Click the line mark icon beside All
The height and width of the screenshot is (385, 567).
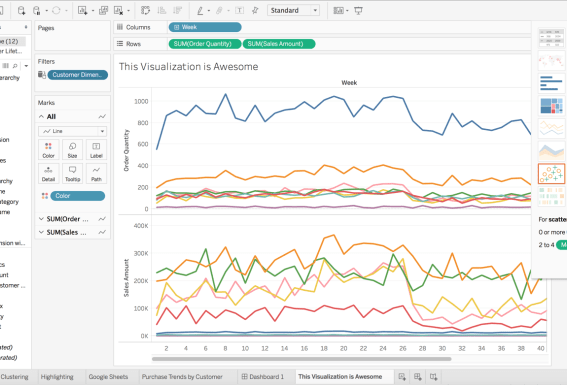click(102, 116)
